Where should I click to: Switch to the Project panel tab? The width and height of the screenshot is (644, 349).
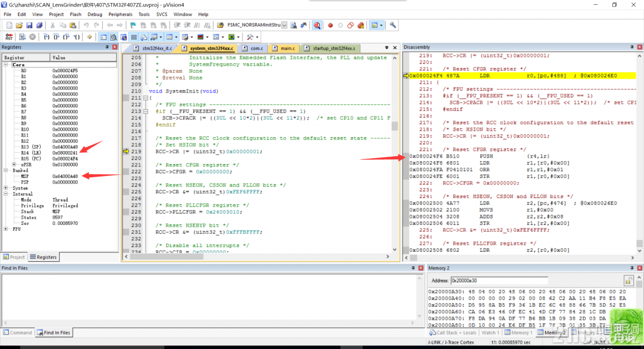(14, 257)
